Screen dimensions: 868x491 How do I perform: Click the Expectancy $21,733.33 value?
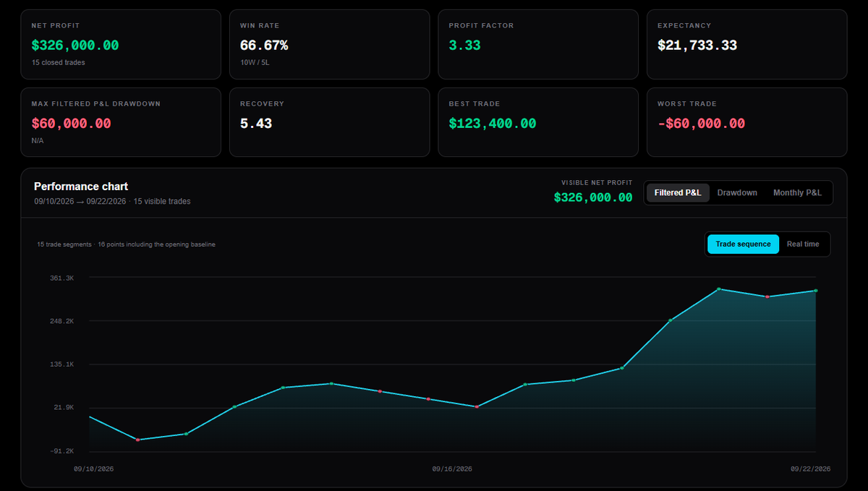point(697,46)
